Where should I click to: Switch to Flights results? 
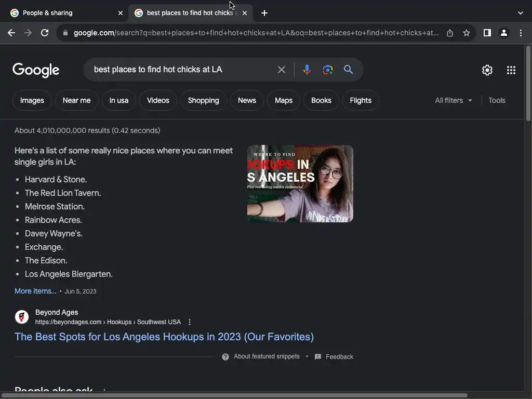pyautogui.click(x=361, y=100)
